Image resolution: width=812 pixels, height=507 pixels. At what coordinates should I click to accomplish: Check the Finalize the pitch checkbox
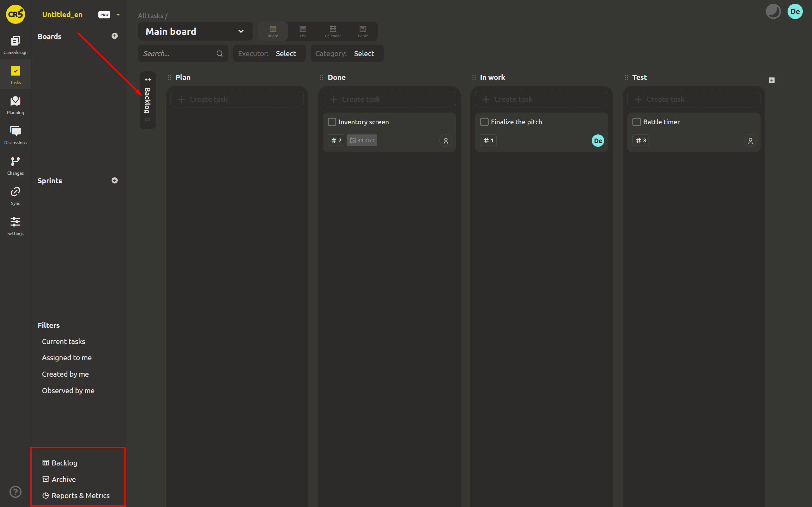[x=484, y=122]
